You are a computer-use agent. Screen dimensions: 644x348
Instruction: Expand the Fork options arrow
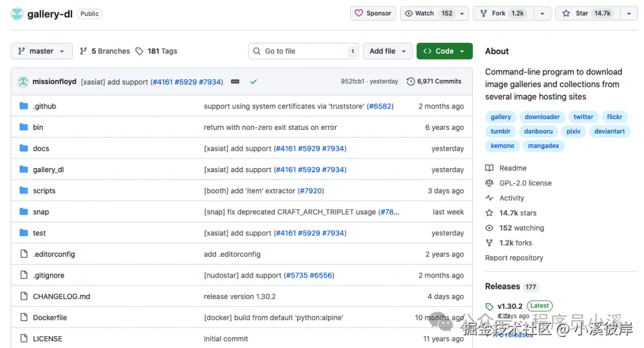(542, 13)
